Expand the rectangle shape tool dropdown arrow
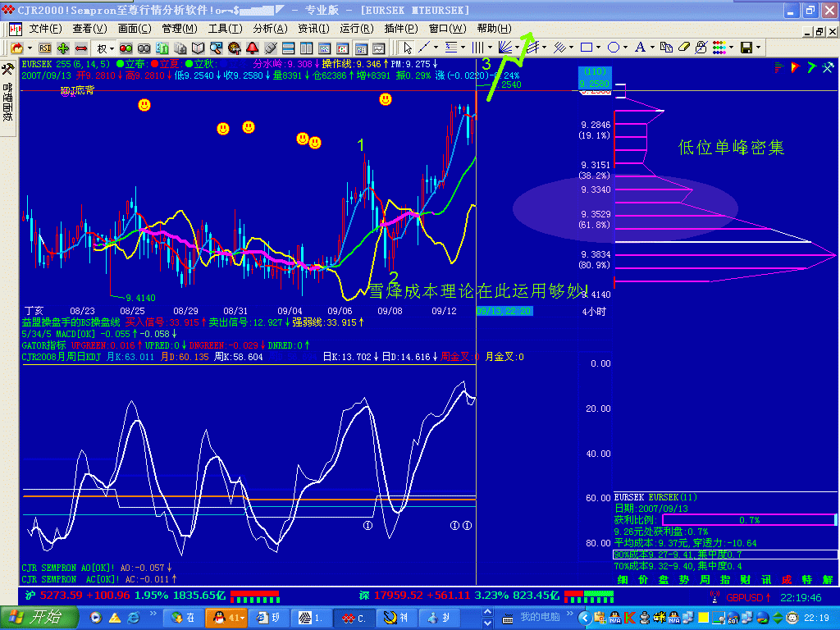Image resolution: width=840 pixels, height=630 pixels. click(x=599, y=48)
